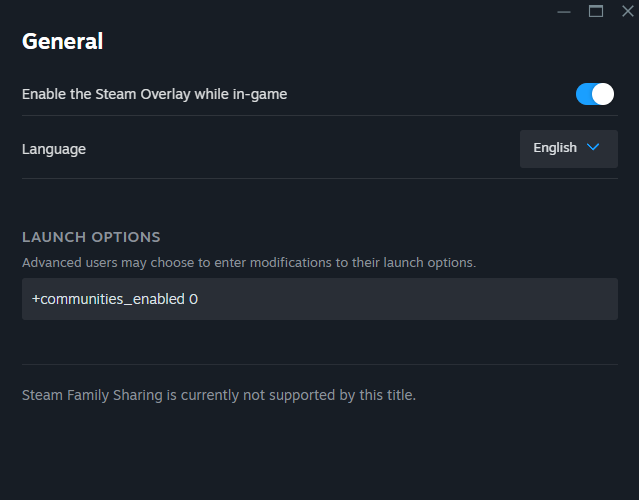Image resolution: width=639 pixels, height=500 pixels.
Task: Click the General heading
Action: (x=62, y=41)
